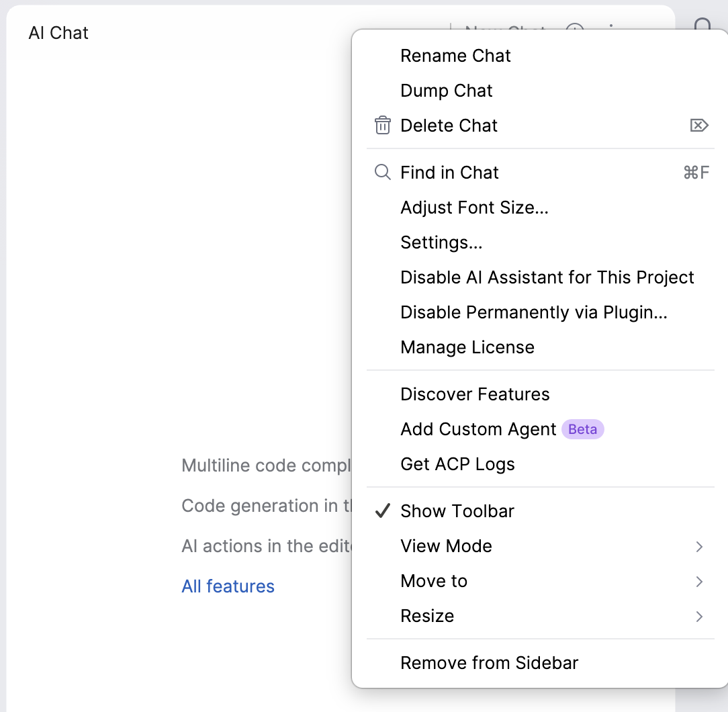Toggle the Show Toolbar checkmark
Image resolution: width=728 pixels, height=712 pixels.
[x=383, y=511]
